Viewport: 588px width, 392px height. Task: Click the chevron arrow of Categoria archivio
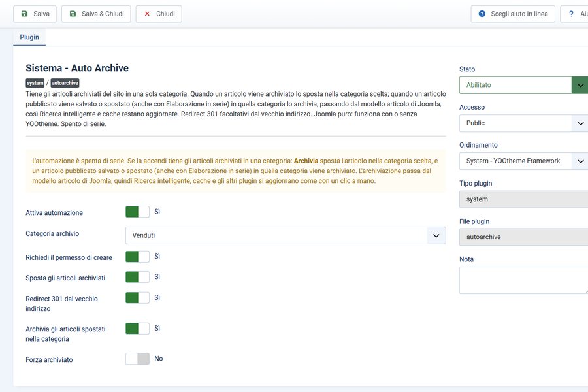(436, 236)
